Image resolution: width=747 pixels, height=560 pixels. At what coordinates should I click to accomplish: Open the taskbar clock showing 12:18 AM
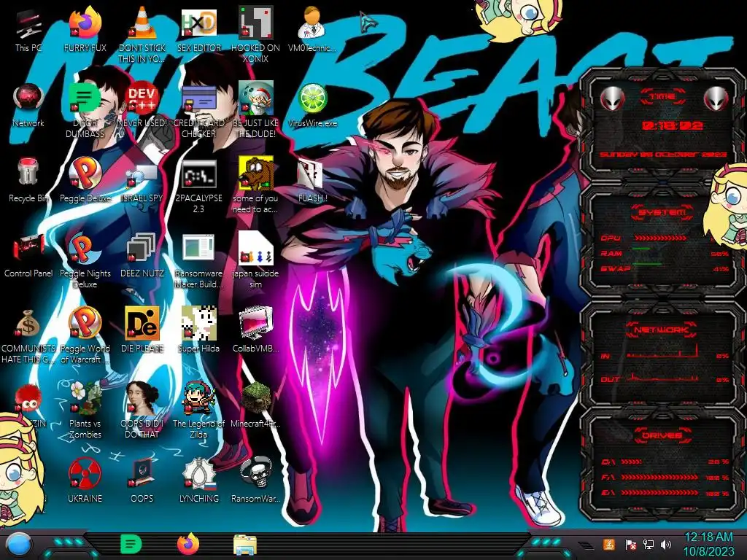[708, 544]
